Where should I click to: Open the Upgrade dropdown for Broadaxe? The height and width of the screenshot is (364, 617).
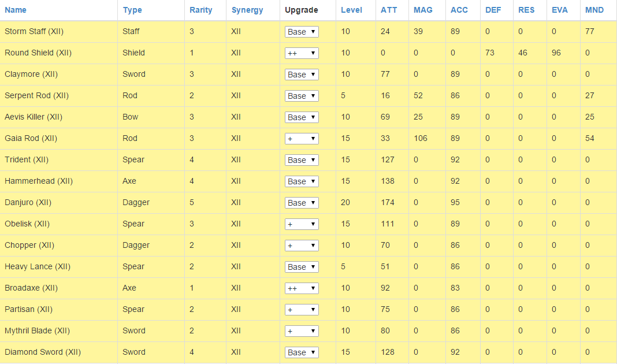point(301,288)
